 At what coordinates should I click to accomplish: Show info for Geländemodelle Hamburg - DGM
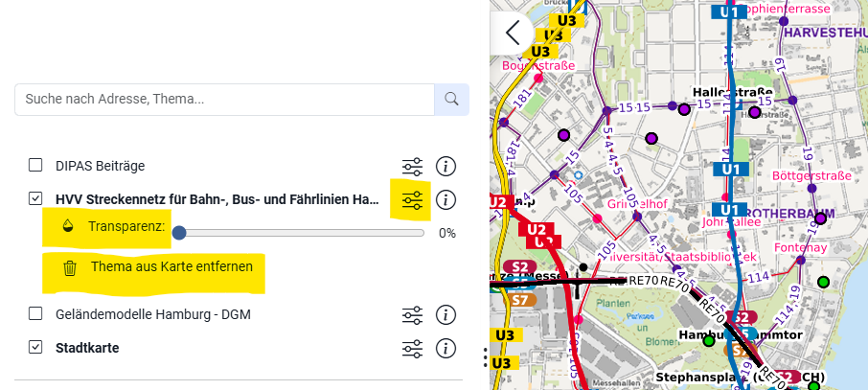coord(445,315)
